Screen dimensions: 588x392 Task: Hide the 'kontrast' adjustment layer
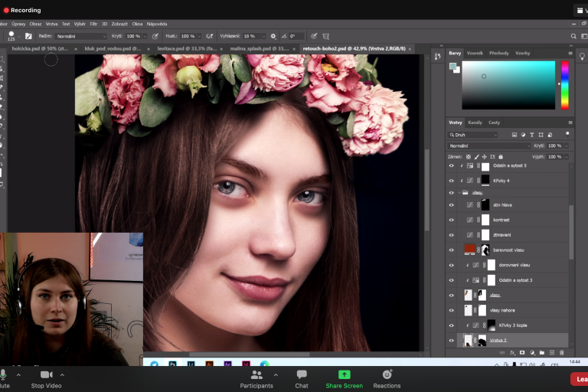(x=451, y=220)
